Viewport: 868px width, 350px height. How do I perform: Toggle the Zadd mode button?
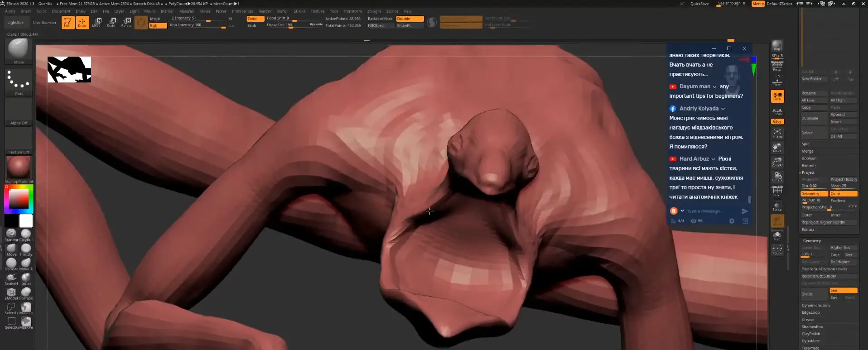click(x=255, y=19)
